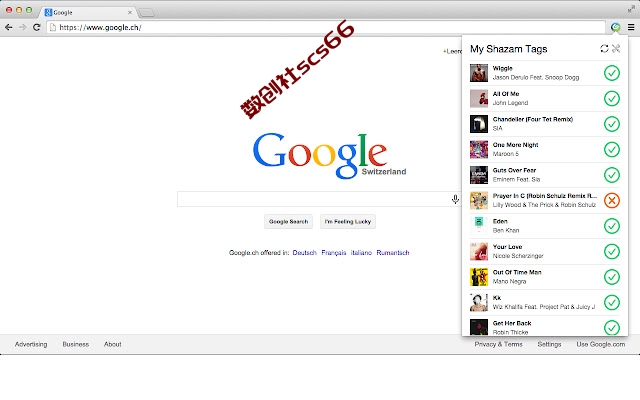Select the artist text "Maroon 5"
The image size is (640, 400).
click(x=506, y=154)
